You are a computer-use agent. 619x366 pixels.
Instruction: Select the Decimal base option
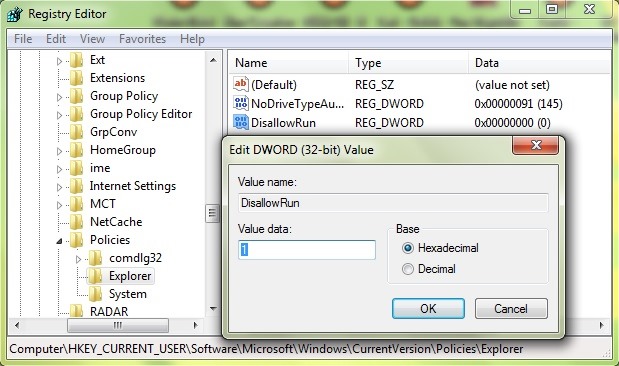[x=407, y=269]
